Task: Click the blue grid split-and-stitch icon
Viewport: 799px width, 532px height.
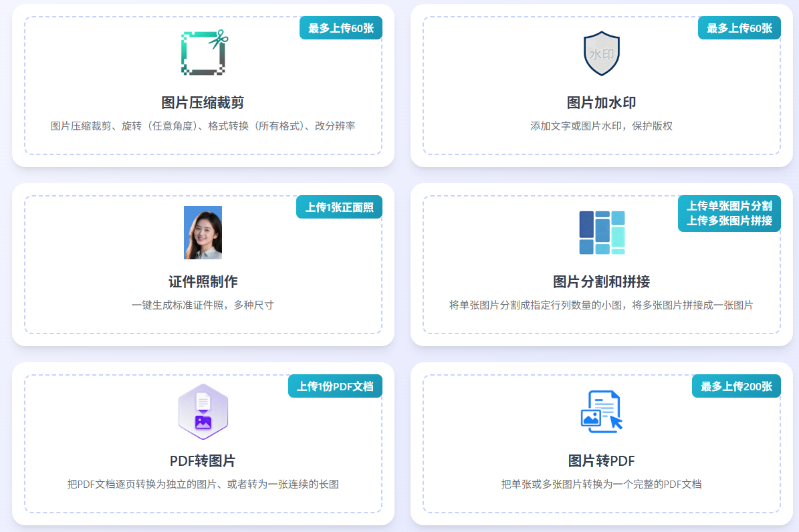Action: tap(601, 233)
